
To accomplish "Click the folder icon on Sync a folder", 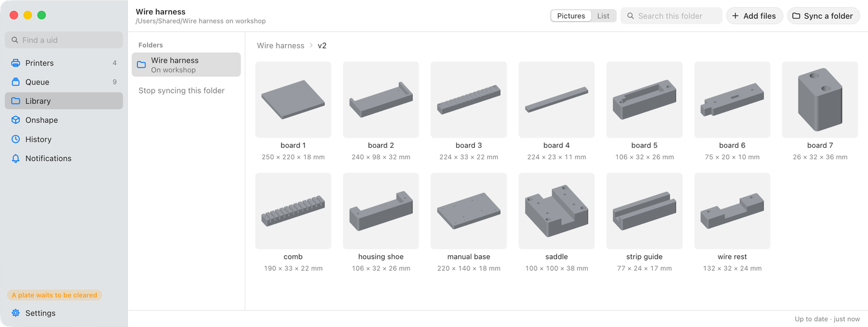I will 796,16.
